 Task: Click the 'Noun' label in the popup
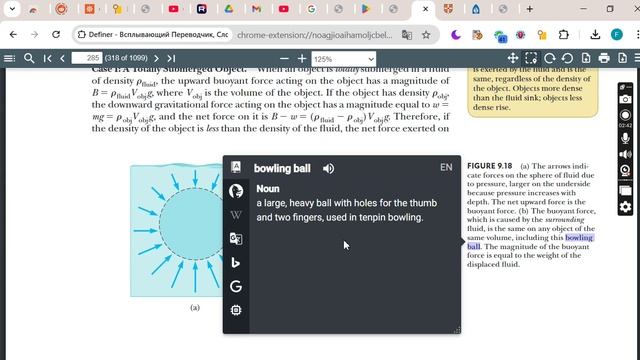pyautogui.click(x=268, y=189)
